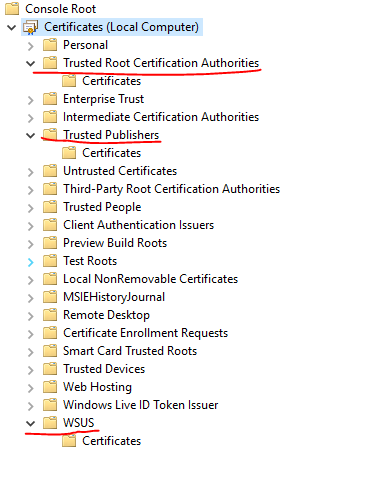The width and height of the screenshot is (391, 480).
Task: Select the "Trusted People" text label
Action: pos(102,207)
